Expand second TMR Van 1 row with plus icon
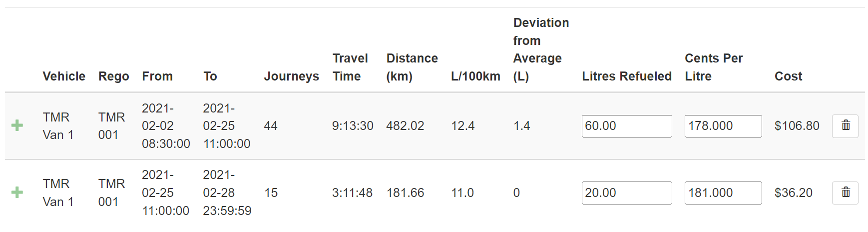The height and width of the screenshot is (232, 868). [x=17, y=192]
